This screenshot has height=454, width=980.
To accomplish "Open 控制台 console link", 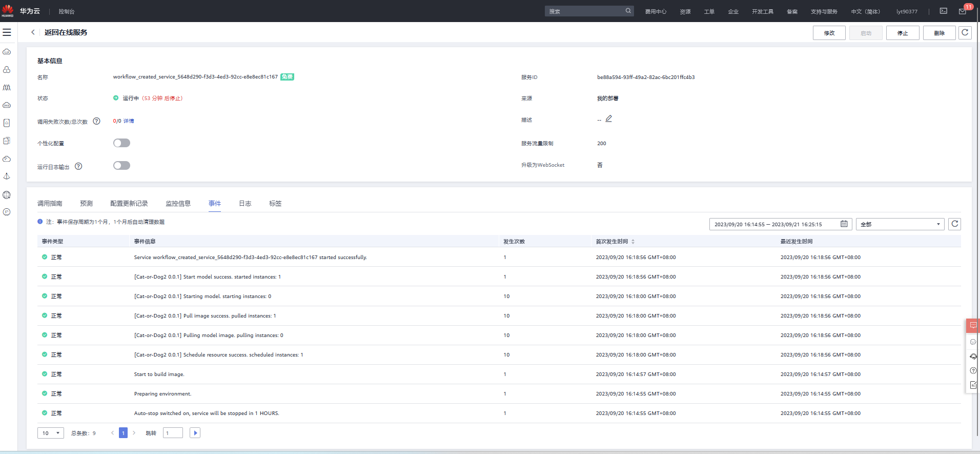I will 67,11.
